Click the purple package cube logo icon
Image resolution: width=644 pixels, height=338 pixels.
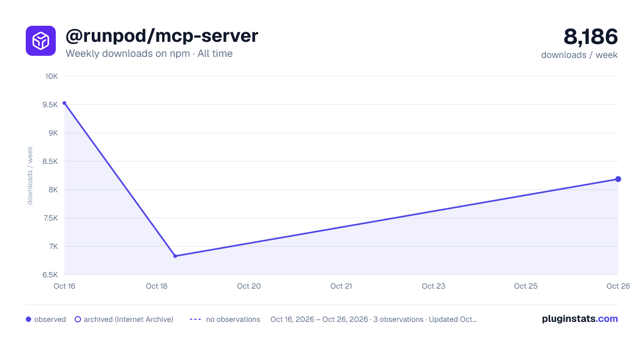(41, 41)
